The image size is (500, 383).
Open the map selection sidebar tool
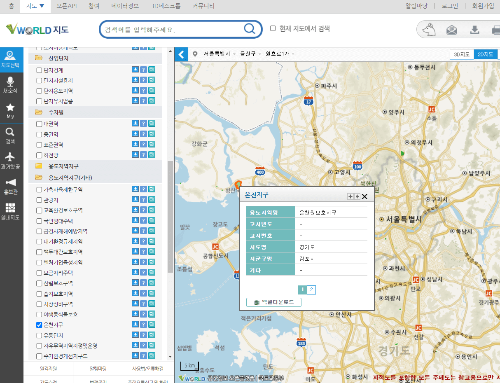(10, 60)
